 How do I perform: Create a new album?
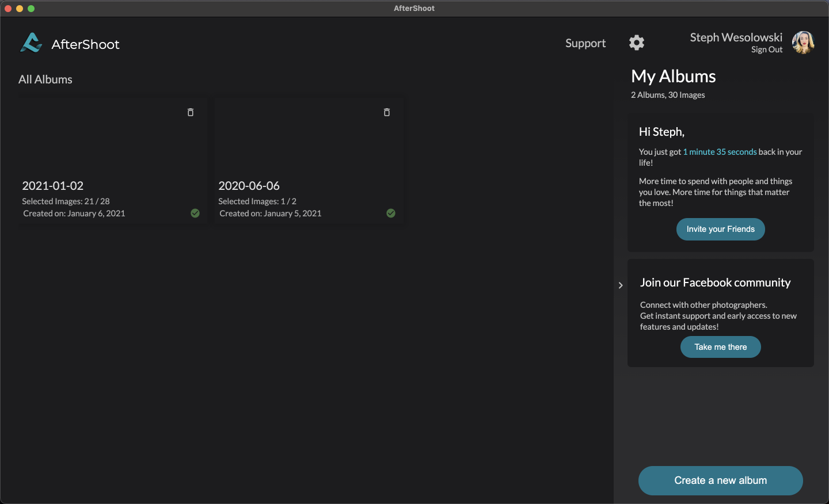pos(721,480)
